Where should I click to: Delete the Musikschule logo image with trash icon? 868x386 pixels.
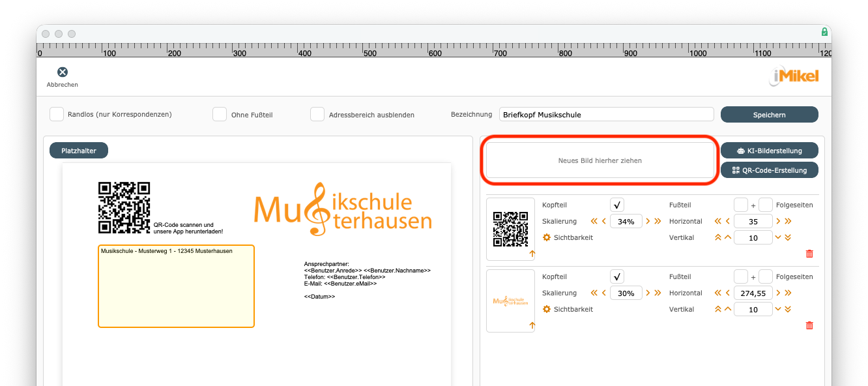809,325
